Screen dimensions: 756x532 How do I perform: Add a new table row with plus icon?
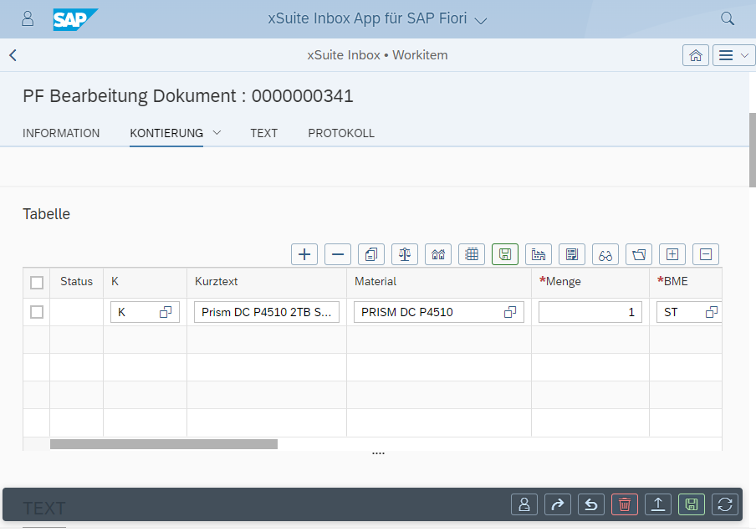click(x=304, y=254)
